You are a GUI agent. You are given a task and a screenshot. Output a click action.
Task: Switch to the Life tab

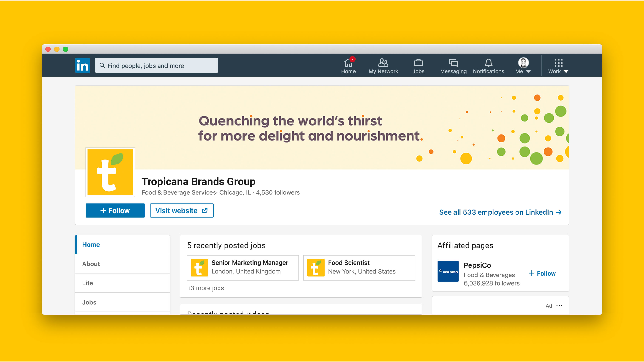click(x=88, y=283)
